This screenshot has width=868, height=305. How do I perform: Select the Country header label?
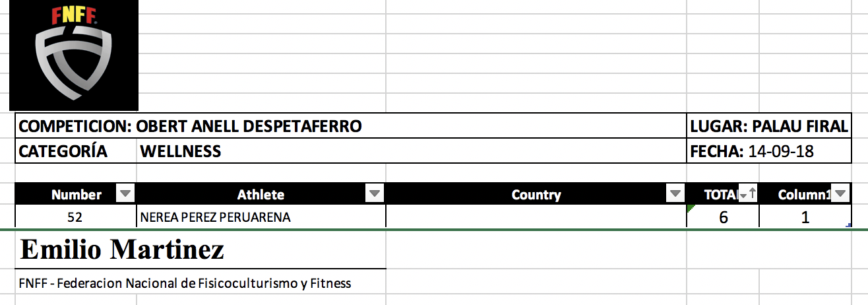tap(536, 195)
